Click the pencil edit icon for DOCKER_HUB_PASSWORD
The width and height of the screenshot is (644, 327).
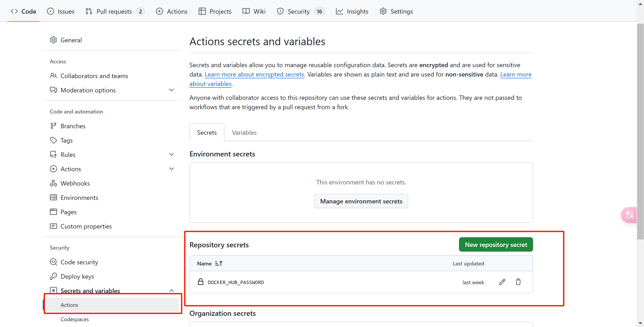click(x=502, y=282)
